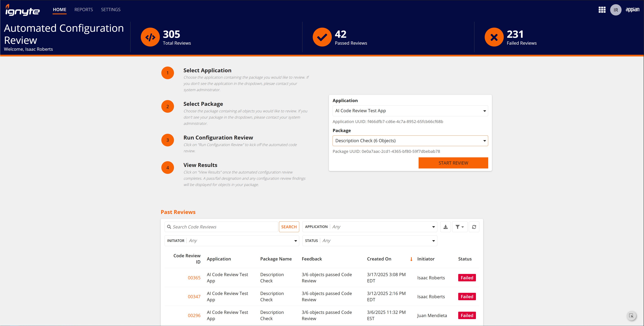Image resolution: width=644 pixels, height=326 pixels.
Task: Open code review 00365
Action: click(194, 278)
